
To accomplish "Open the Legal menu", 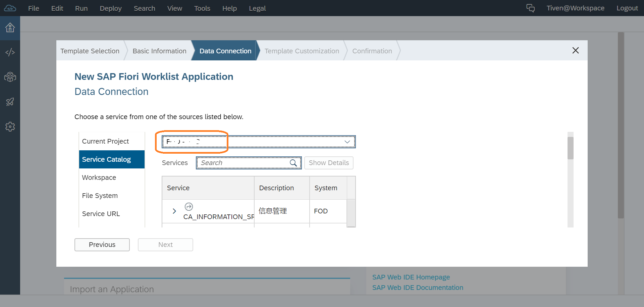I will pos(257,8).
